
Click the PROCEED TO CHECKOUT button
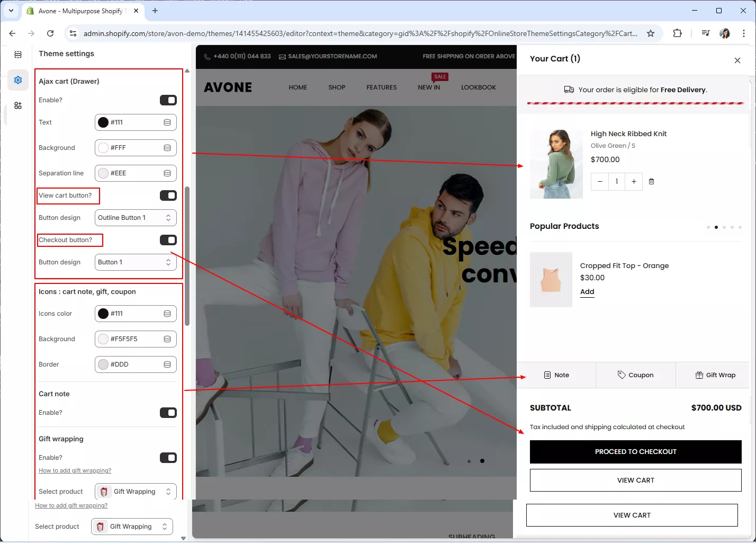[x=635, y=452]
